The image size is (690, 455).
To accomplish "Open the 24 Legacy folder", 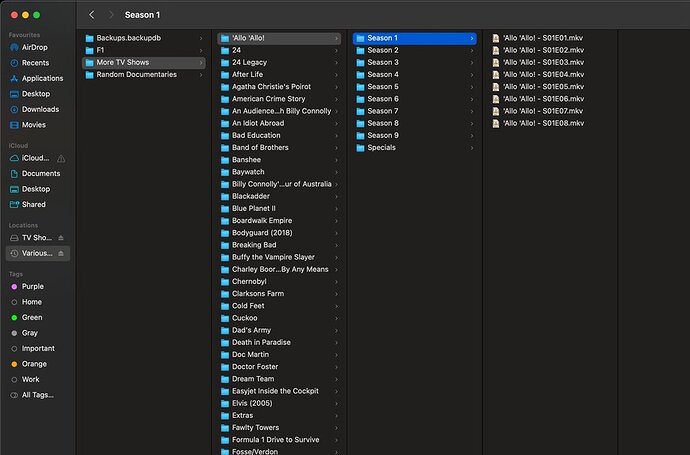I will click(279, 62).
